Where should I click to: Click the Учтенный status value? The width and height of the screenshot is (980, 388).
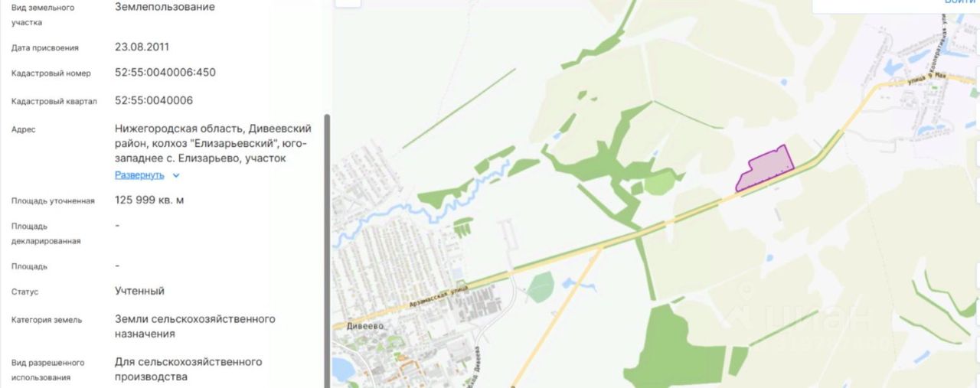pos(139,292)
